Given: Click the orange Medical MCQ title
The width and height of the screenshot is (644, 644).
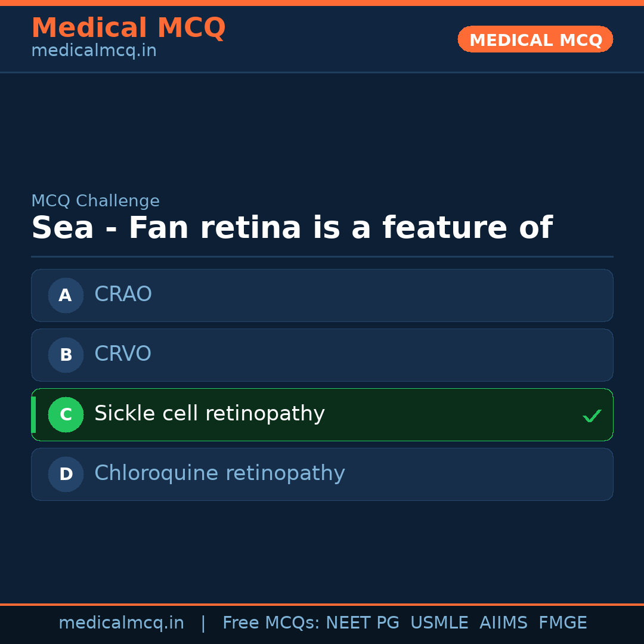Looking at the screenshot, I should [x=128, y=28].
